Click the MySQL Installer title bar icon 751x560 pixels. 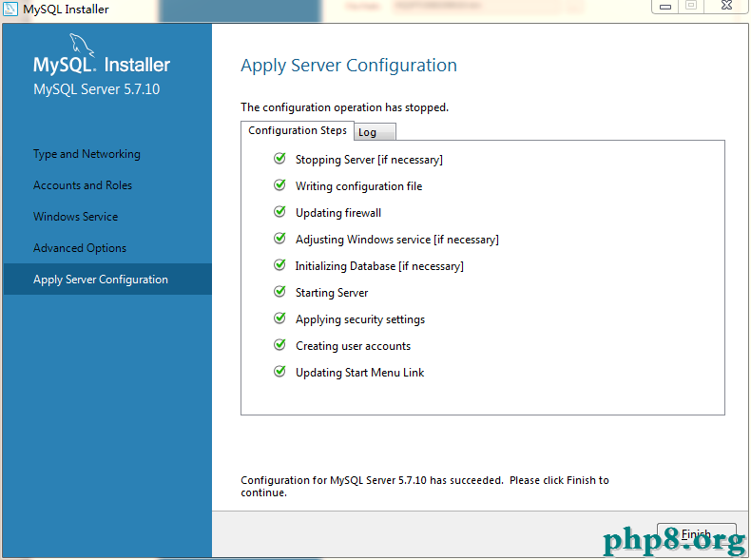pos(10,9)
